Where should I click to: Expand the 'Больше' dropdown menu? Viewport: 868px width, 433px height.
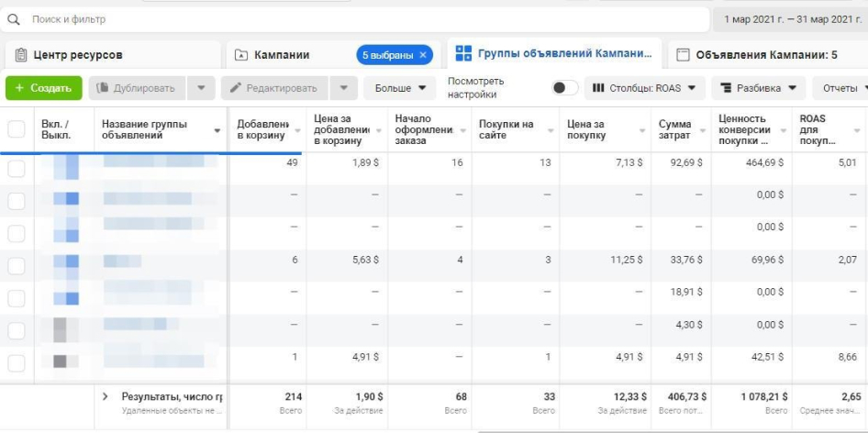click(x=401, y=88)
